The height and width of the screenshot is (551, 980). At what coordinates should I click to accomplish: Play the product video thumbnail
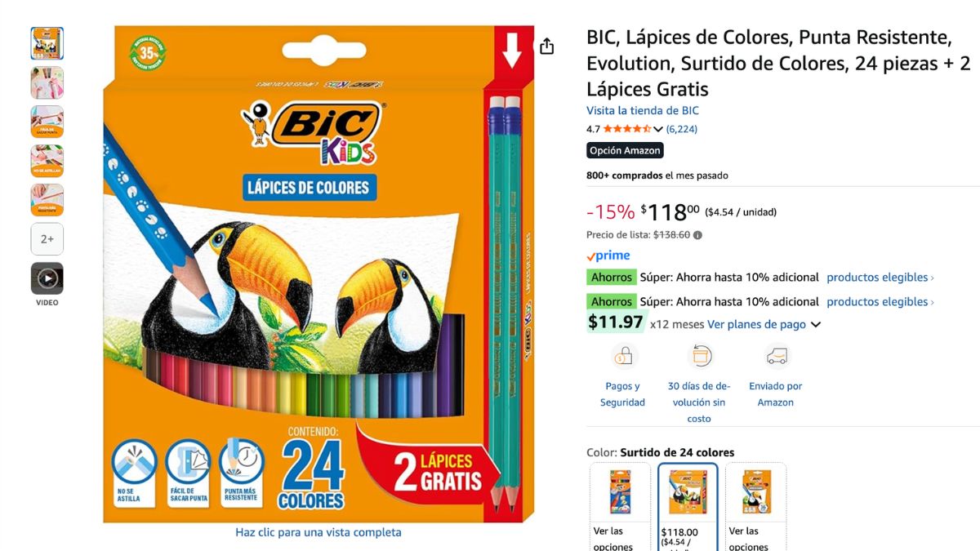click(47, 278)
